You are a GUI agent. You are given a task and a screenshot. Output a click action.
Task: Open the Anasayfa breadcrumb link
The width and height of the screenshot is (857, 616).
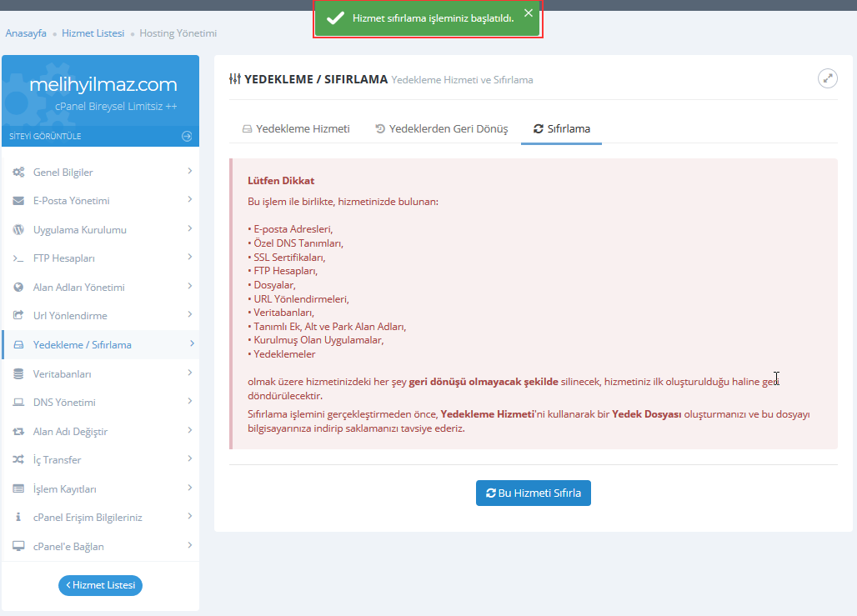point(26,33)
